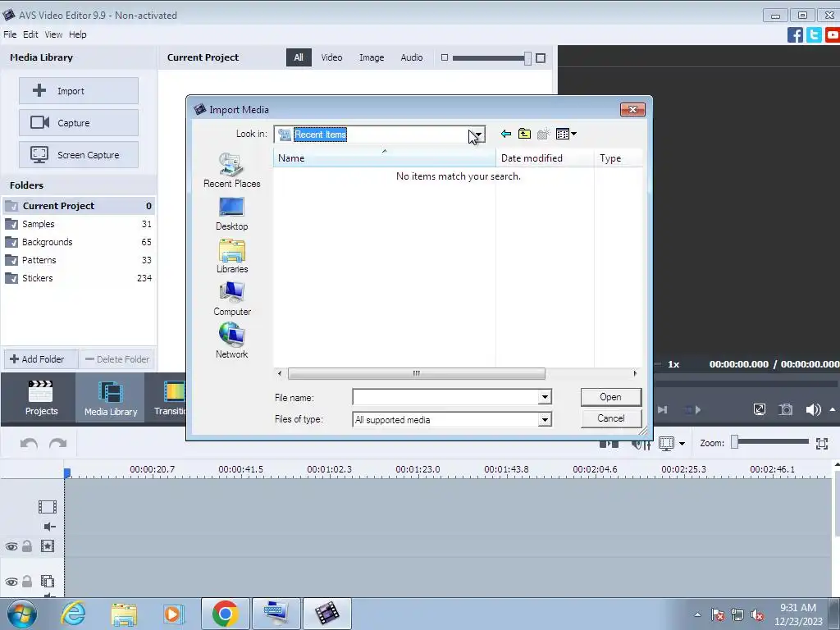Click the next frame playback button
Image resolution: width=840 pixels, height=630 pixels.
662,410
